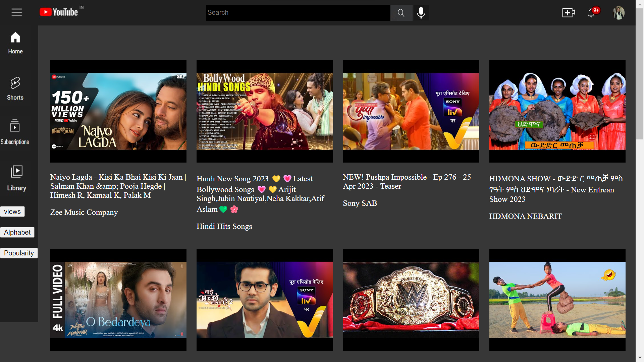Sort videos by Alphabet button
644x362 pixels.
click(17, 232)
